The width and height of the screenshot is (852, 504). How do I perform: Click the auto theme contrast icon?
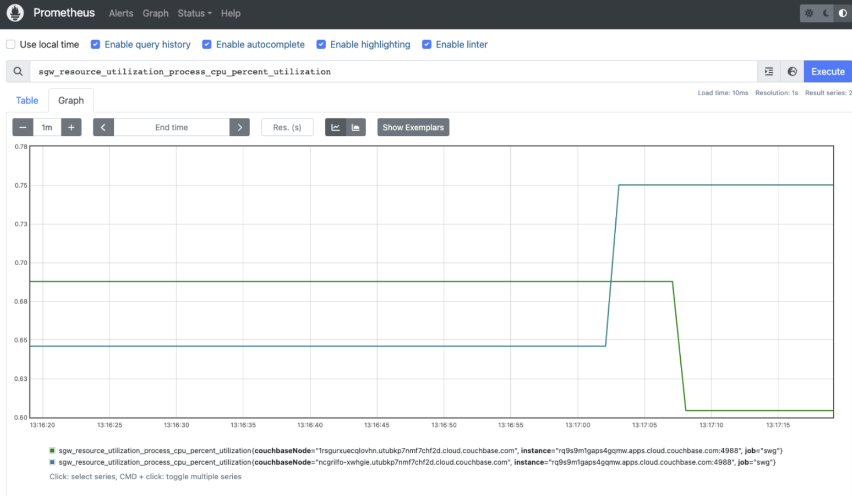point(843,13)
